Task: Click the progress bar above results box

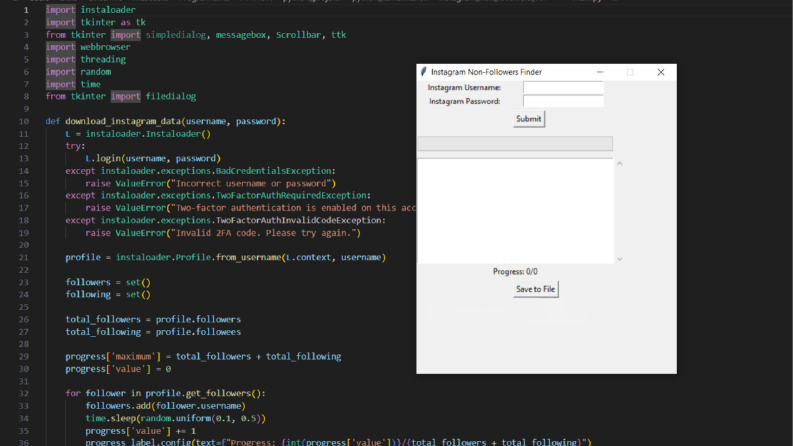Action: pyautogui.click(x=515, y=144)
